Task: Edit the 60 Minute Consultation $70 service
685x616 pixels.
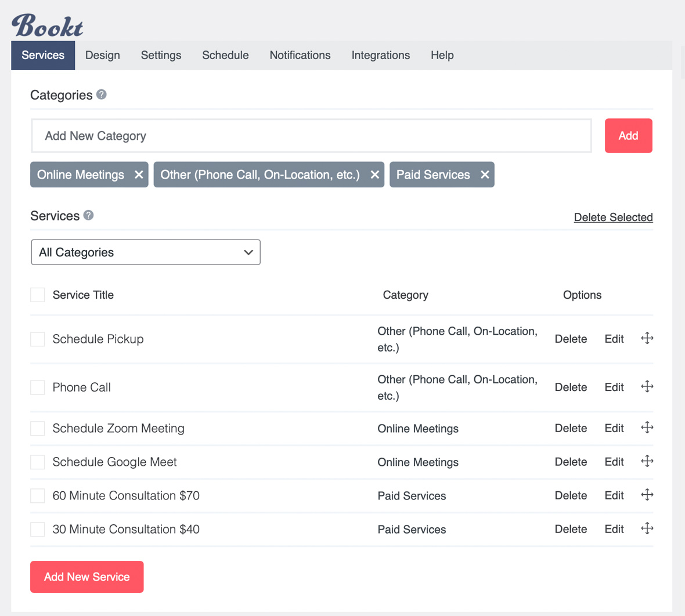Action: pos(614,495)
